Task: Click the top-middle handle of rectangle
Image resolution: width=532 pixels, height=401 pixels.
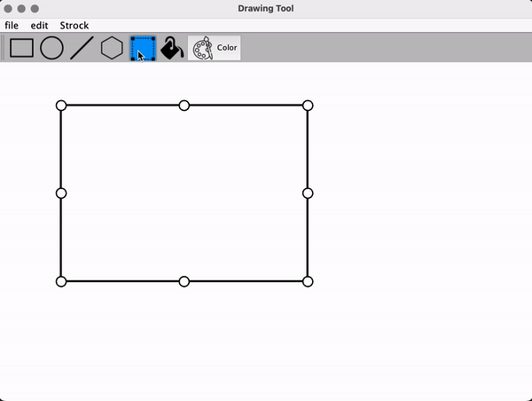Action: (x=184, y=106)
